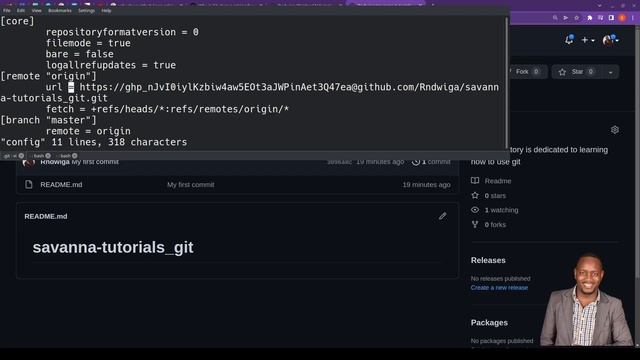The height and width of the screenshot is (360, 640).
Task: Fork the repository with the Fork button
Action: coord(527,72)
